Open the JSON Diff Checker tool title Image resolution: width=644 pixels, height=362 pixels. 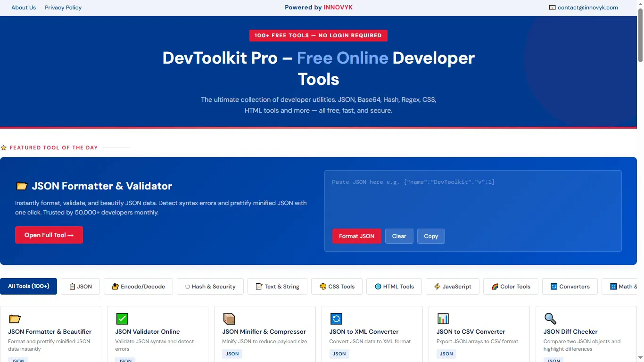click(x=570, y=332)
